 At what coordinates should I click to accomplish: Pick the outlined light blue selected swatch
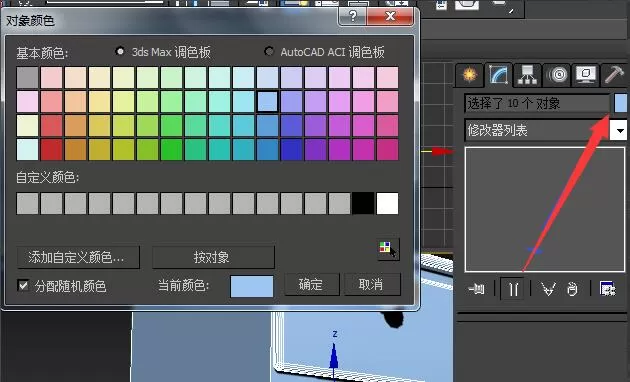coord(267,102)
